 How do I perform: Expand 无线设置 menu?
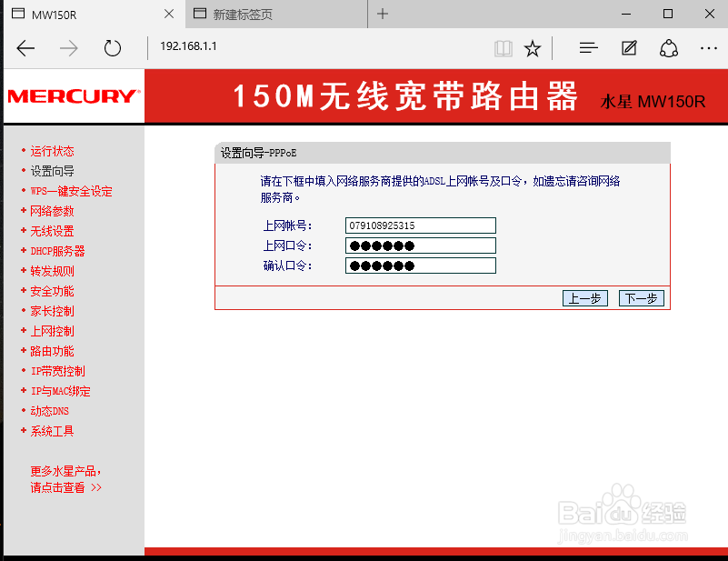52,231
